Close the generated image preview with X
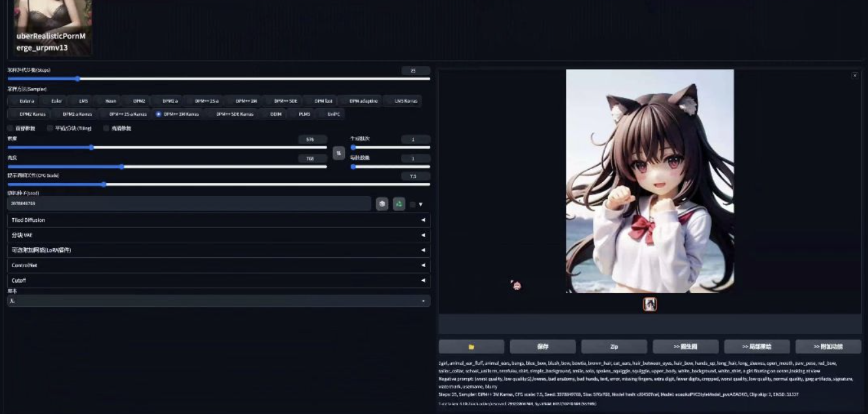Screen dimensions: 868x414 pos(855,76)
